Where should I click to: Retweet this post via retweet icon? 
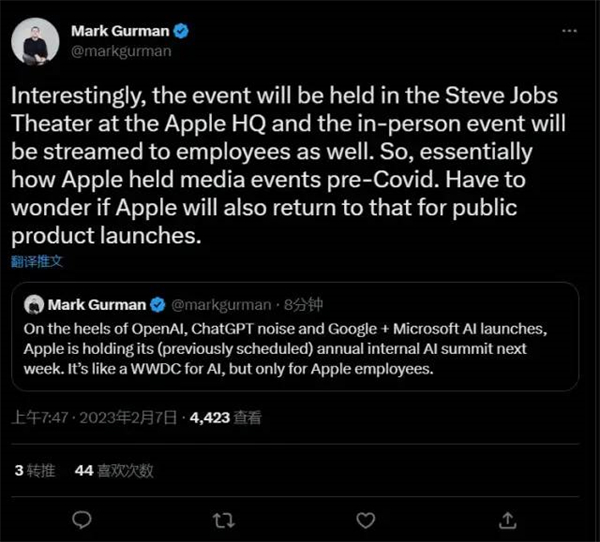(x=223, y=521)
